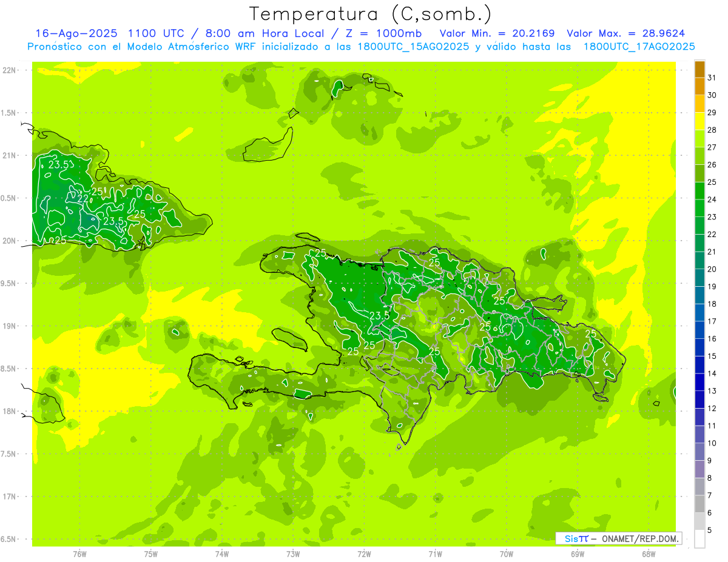Click the colorbar label '12'
The height and width of the screenshot is (562, 728).
pyautogui.click(x=712, y=409)
